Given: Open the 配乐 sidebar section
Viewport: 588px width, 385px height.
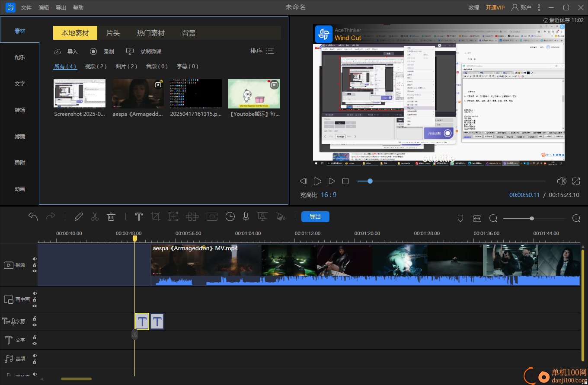Looking at the screenshot, I should (20, 57).
